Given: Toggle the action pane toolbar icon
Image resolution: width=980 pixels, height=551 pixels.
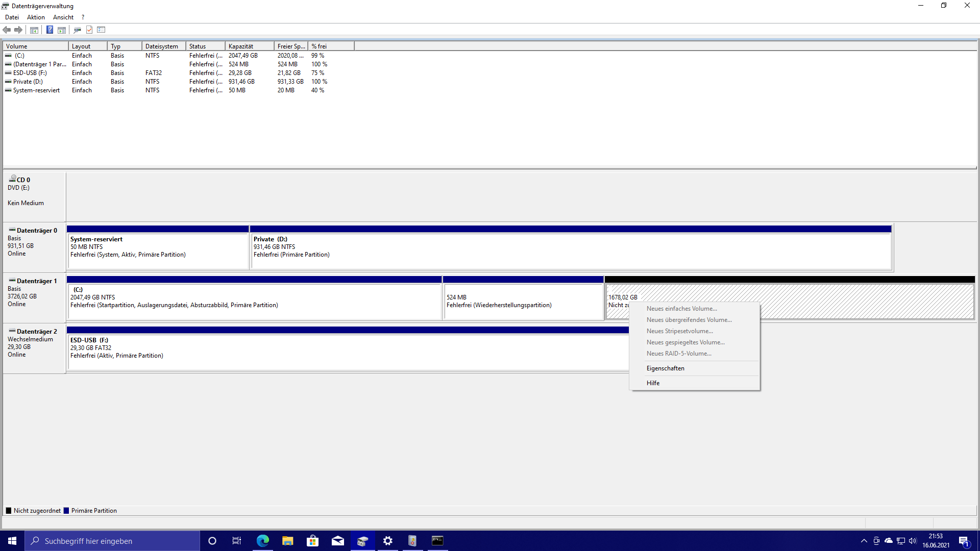Looking at the screenshot, I should pos(62,30).
